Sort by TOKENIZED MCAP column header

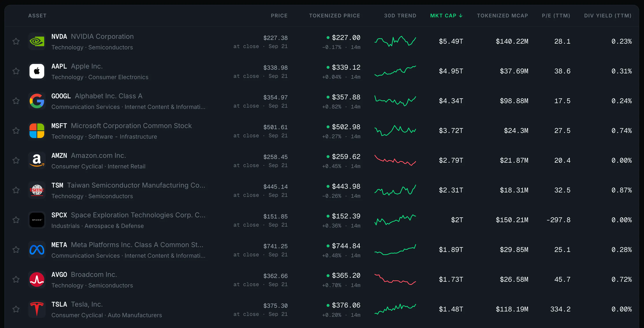(502, 15)
